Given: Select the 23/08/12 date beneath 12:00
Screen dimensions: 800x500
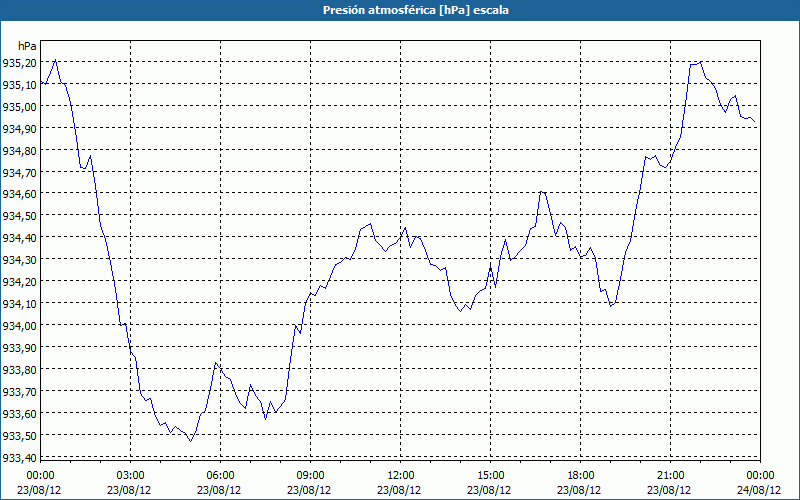Looking at the screenshot, I should point(401,490).
